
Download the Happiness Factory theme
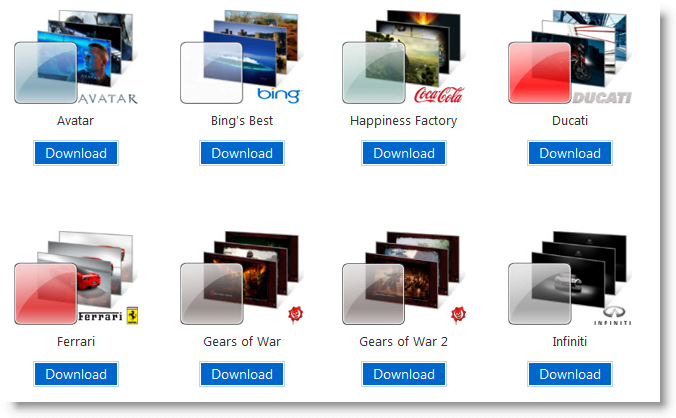tap(404, 153)
